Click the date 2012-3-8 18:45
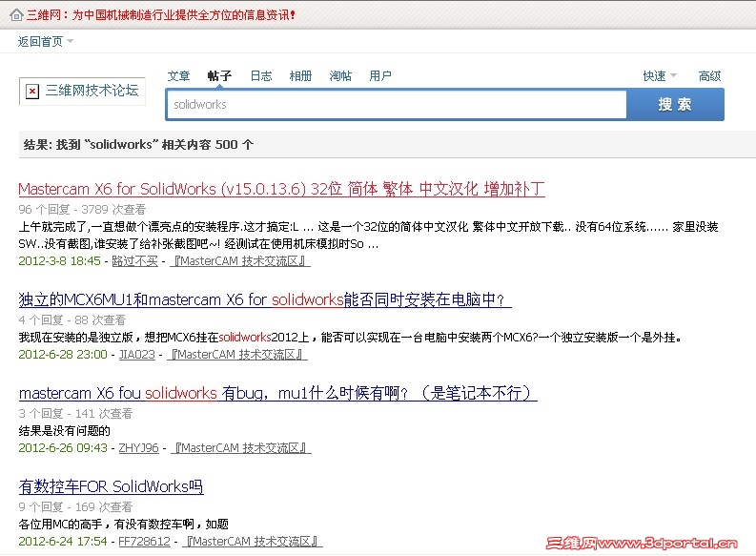The width and height of the screenshot is (756, 556). click(59, 261)
